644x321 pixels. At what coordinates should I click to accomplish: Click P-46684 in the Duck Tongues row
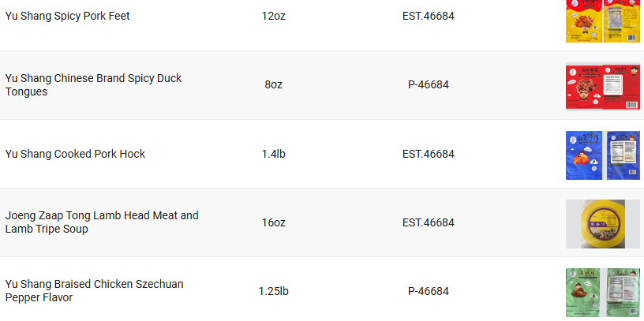point(429,84)
